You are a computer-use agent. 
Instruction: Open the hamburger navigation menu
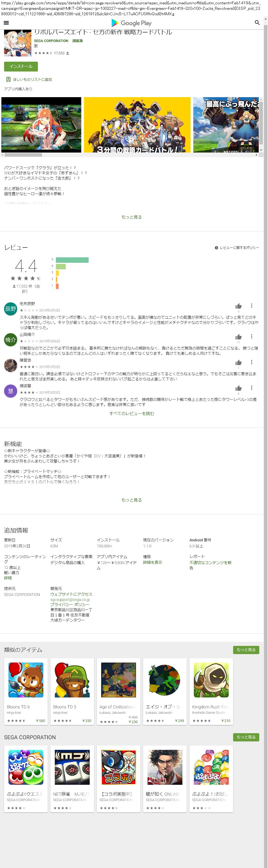[6, 23]
